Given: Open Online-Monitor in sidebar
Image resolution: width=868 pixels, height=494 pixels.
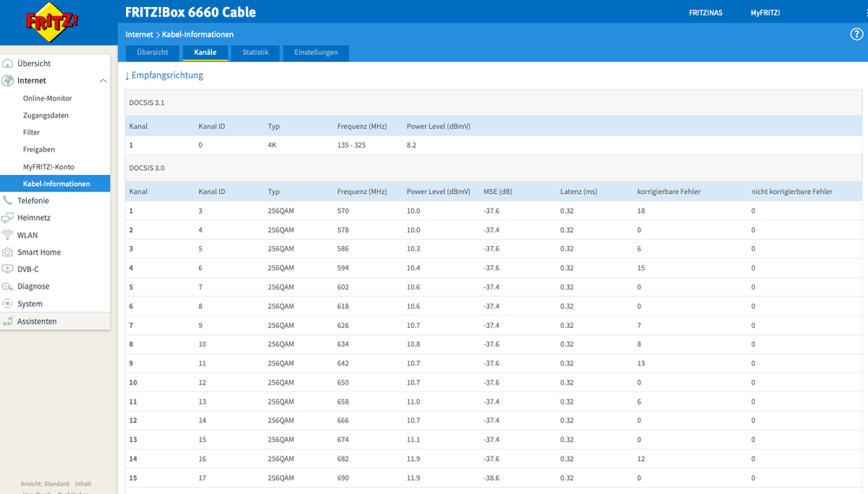Looking at the screenshot, I should click(48, 98).
